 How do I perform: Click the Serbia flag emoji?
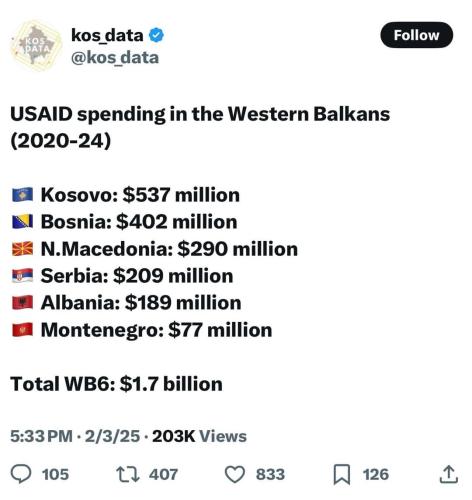23,276
